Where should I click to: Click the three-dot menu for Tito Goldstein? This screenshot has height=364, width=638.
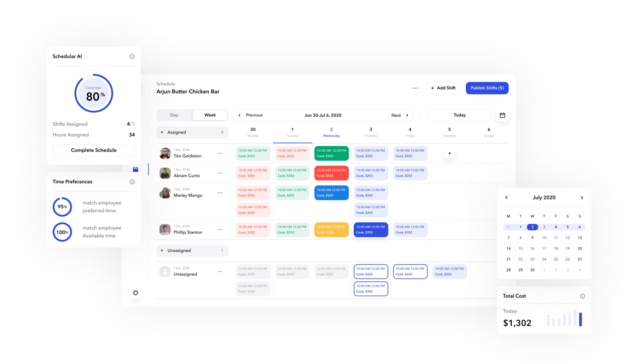pyautogui.click(x=220, y=153)
